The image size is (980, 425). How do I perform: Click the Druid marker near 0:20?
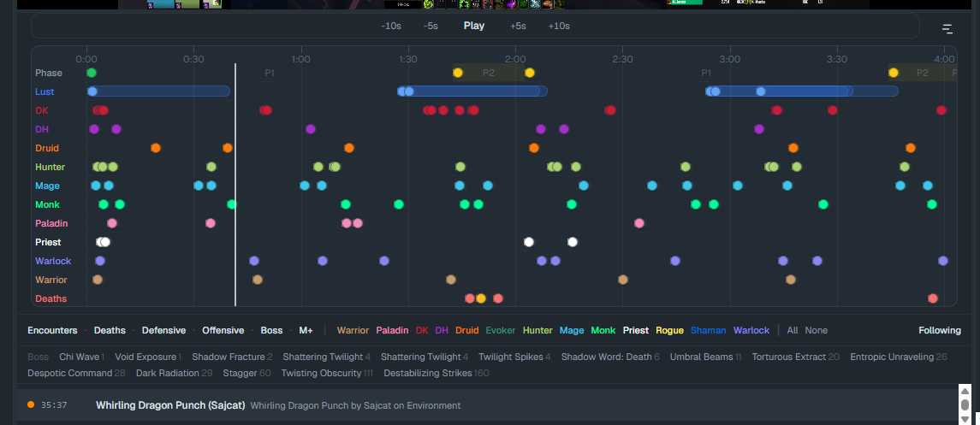[x=156, y=148]
